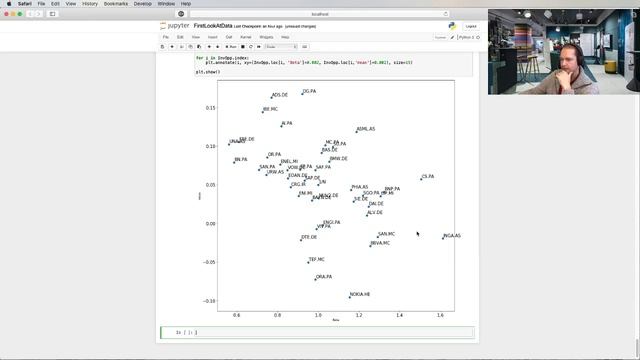Click the ADS.DE point label in plot
This screenshot has height=360, width=640.
click(280, 95)
